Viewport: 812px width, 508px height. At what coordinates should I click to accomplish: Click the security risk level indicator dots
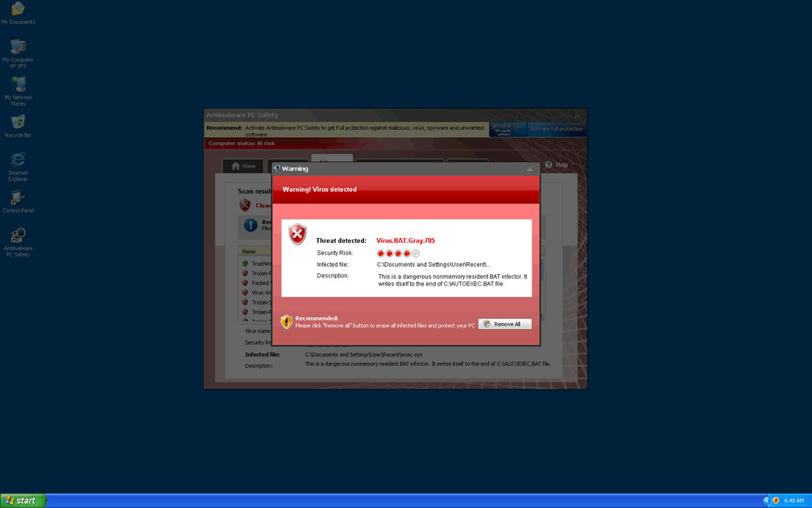click(x=398, y=253)
